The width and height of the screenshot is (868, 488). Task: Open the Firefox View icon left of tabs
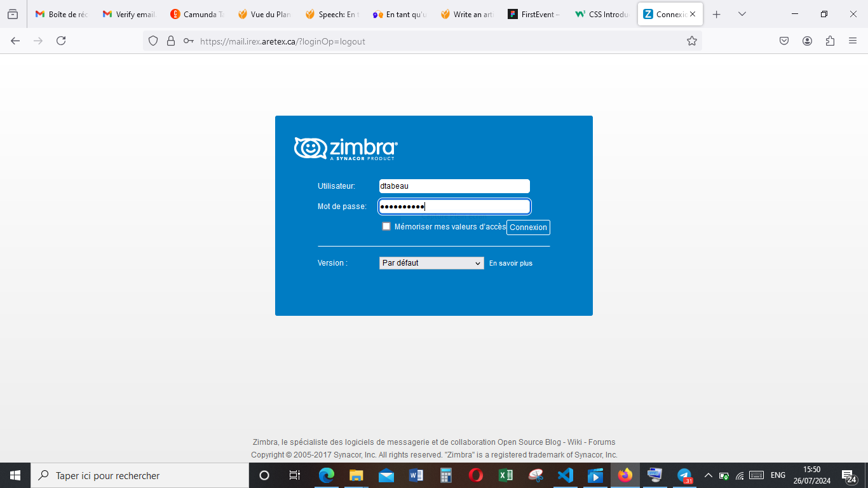tap(13, 14)
